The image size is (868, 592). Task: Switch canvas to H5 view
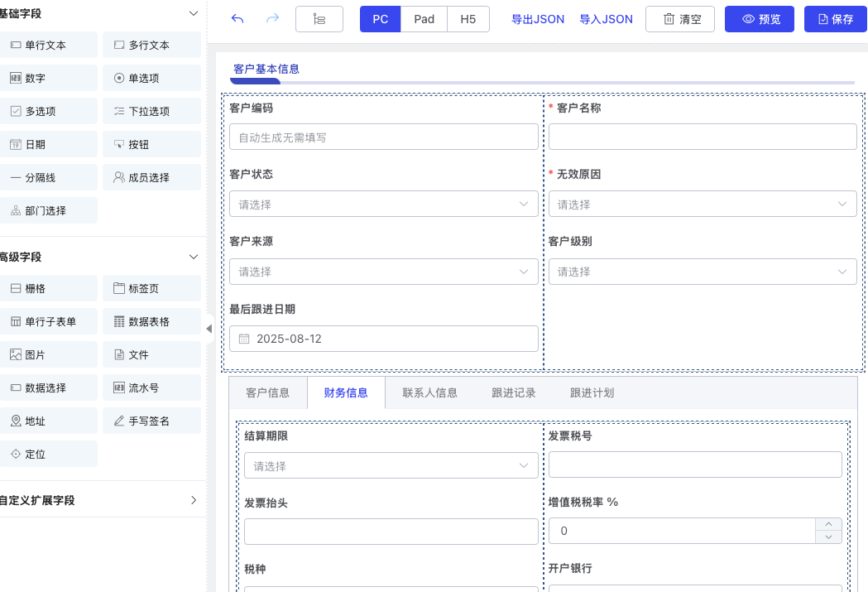pyautogui.click(x=468, y=19)
